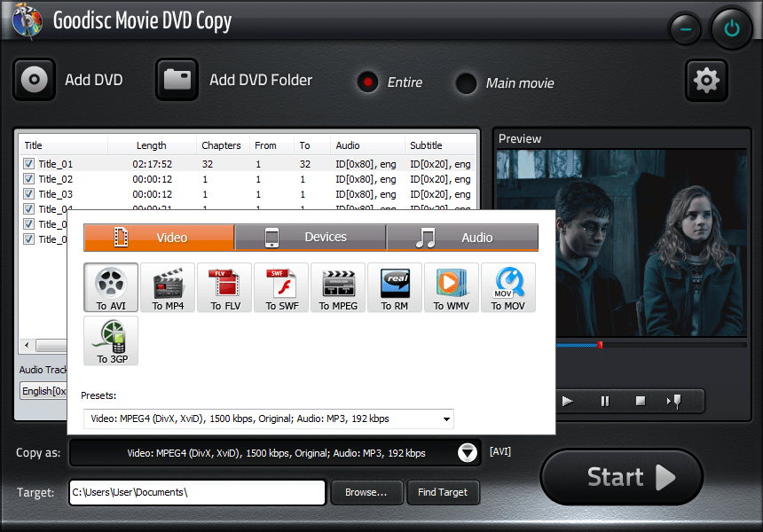Select the To FLV format icon
The height and width of the screenshot is (532, 763).
pos(224,287)
